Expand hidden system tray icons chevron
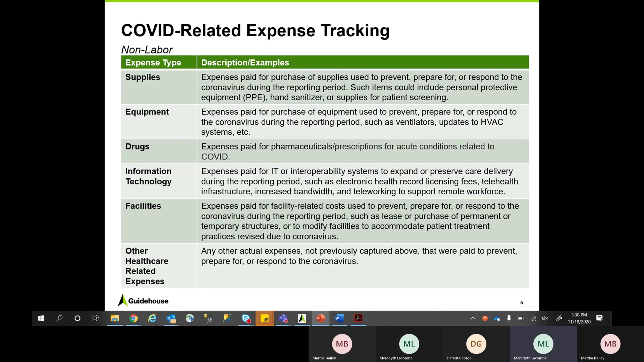 click(473, 318)
